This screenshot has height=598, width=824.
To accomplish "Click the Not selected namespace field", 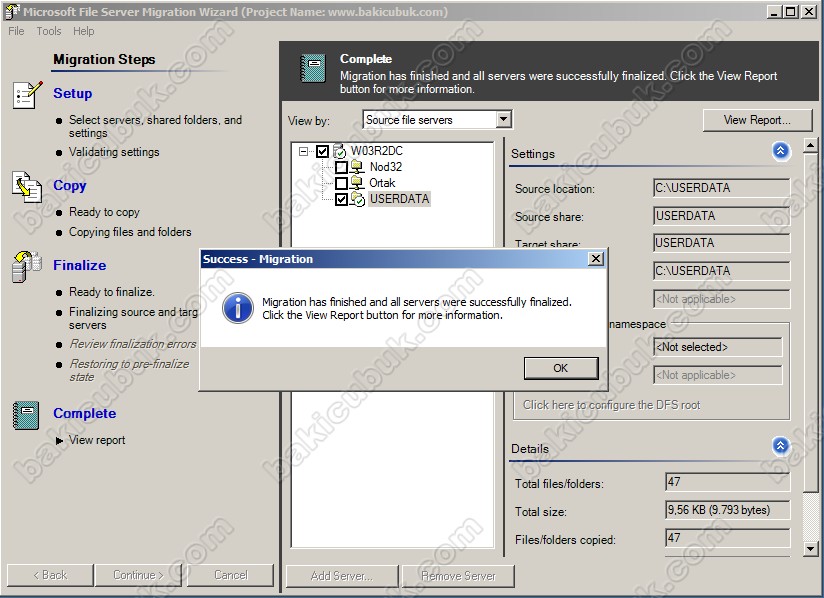I will coord(718,347).
